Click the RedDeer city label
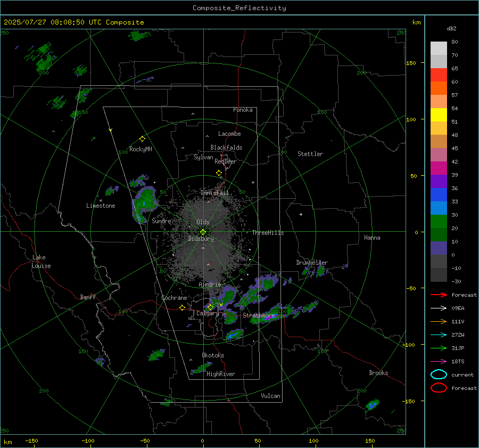The width and height of the screenshot is (479, 448). (226, 161)
